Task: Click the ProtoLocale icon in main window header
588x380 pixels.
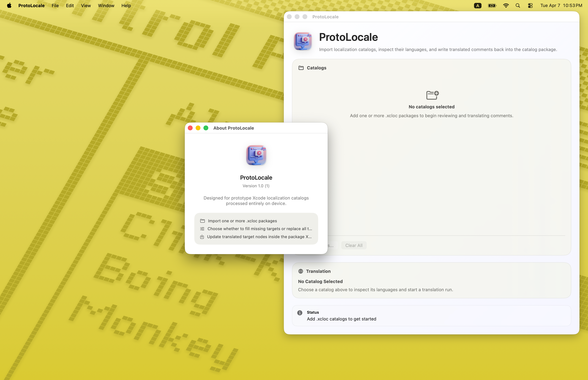Action: coord(303,41)
